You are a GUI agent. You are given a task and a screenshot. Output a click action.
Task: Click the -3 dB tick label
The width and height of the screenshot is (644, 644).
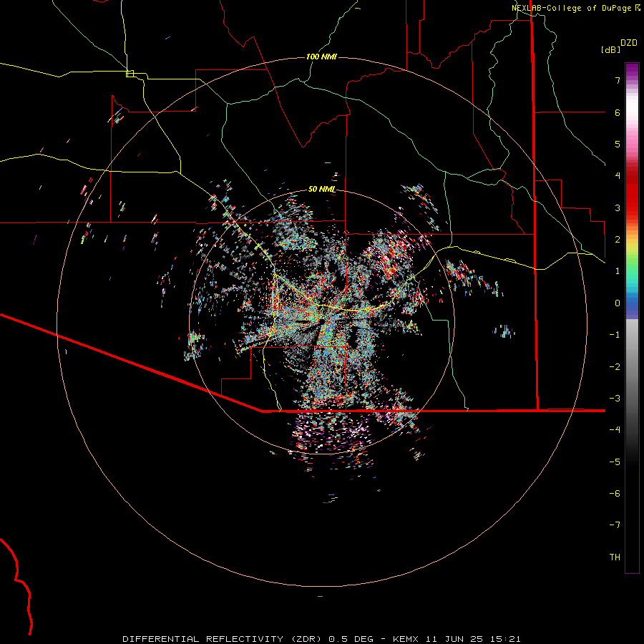point(615,399)
